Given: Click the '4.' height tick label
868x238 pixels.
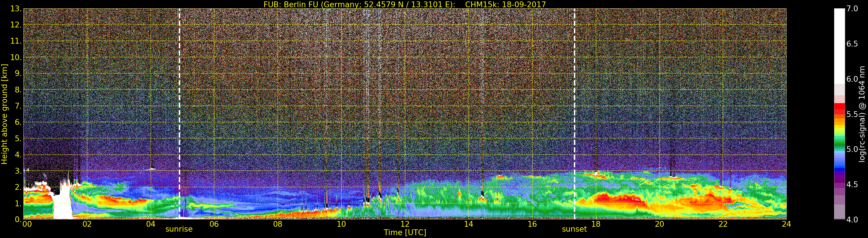Looking at the screenshot, I should [x=18, y=155].
